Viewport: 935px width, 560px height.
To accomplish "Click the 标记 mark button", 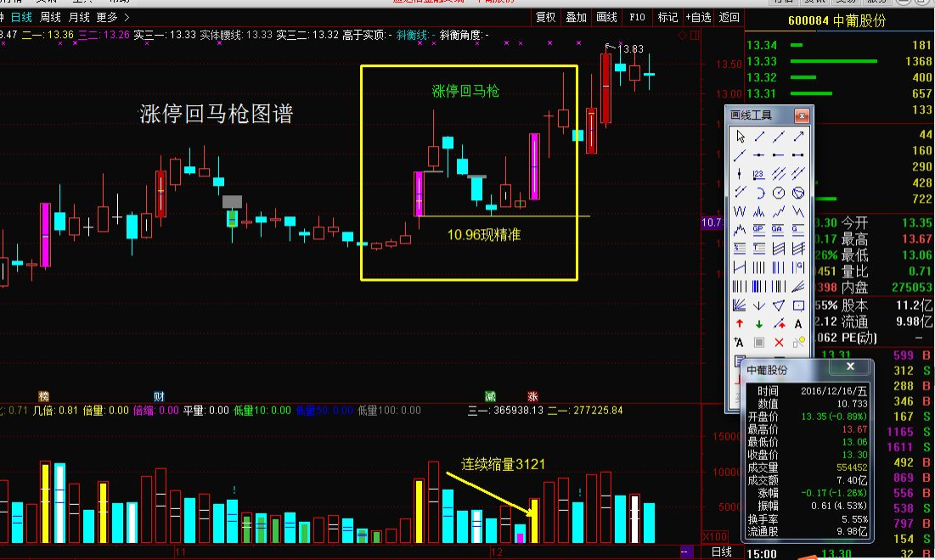I will click(x=667, y=18).
